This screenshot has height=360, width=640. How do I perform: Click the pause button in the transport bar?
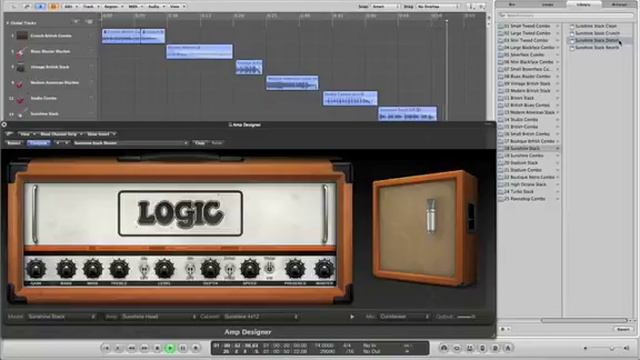tap(183, 348)
